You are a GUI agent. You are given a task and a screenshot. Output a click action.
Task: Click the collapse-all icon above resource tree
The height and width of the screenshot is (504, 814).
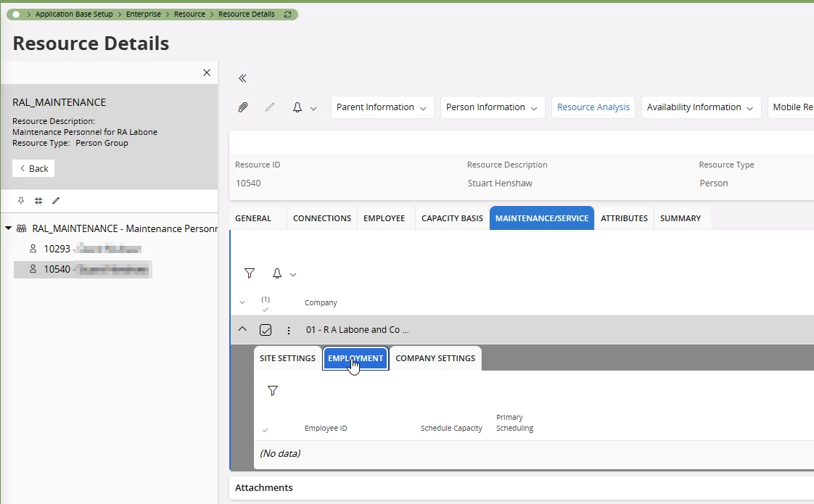point(38,201)
